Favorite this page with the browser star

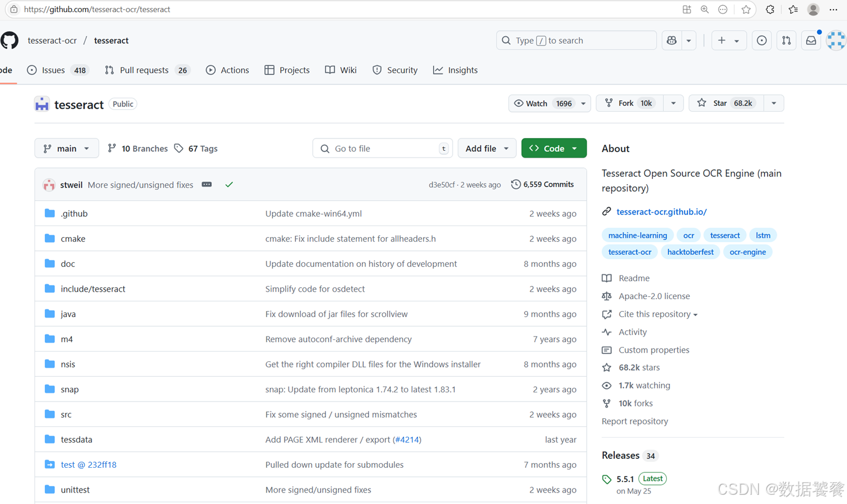[x=746, y=9]
